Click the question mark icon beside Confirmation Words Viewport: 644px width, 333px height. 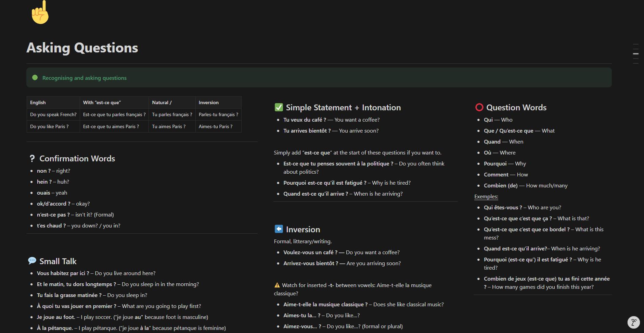tap(32, 159)
